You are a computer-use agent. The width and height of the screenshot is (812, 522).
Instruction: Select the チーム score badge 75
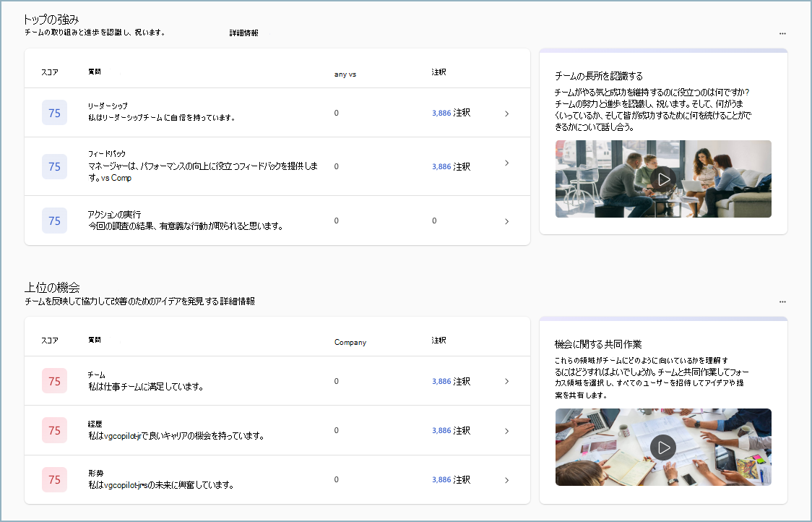coord(54,381)
